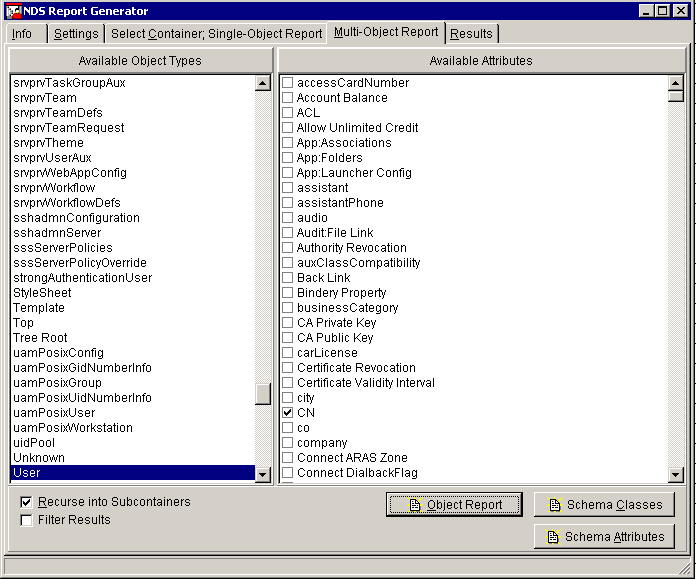Select the srvprvTaskGroupAux object type
Screen dimensions: 696x579
click(133, 83)
